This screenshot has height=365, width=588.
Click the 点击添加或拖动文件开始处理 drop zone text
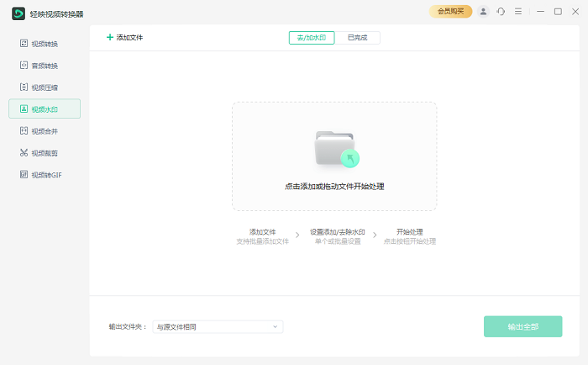click(x=334, y=187)
